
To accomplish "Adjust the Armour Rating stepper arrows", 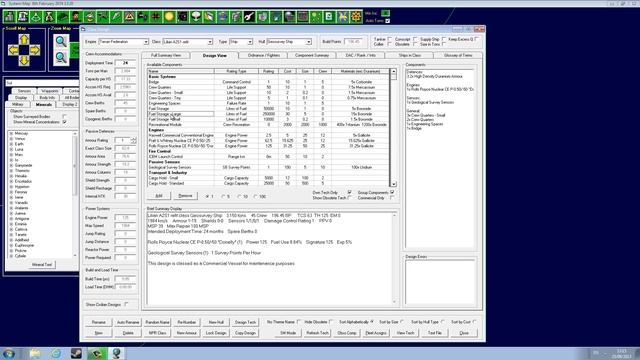I will coord(133,140).
